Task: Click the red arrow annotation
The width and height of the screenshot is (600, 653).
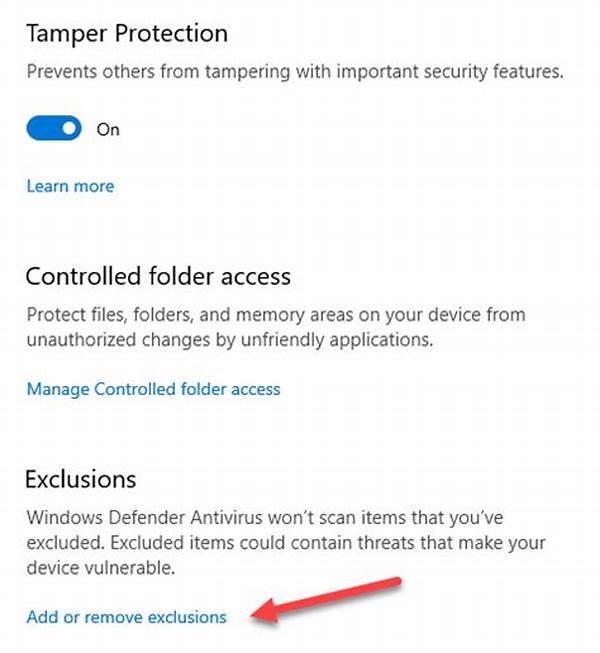Action: click(326, 600)
